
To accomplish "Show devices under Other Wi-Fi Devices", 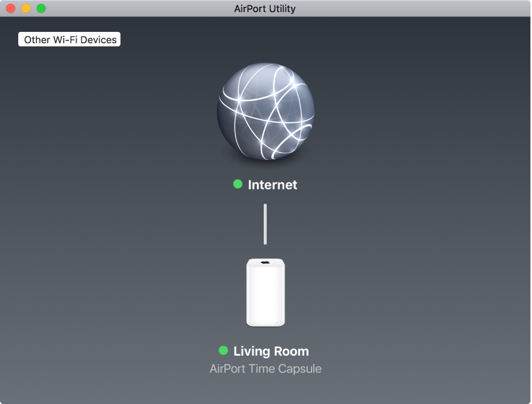I will 69,39.
